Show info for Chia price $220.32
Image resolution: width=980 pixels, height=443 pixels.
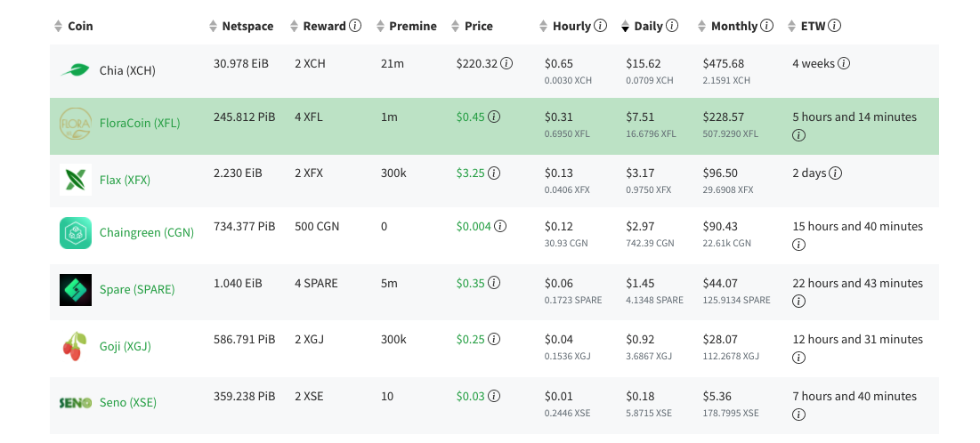(x=506, y=63)
